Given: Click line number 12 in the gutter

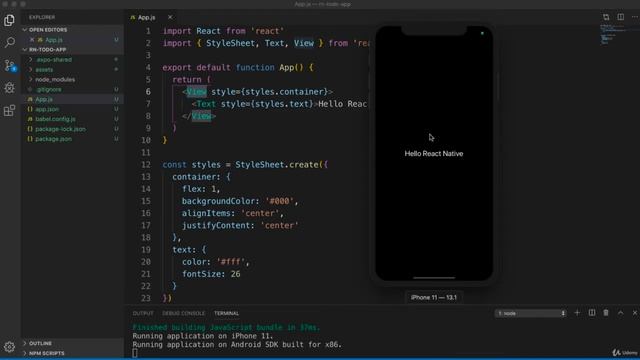Looking at the screenshot, I should click(x=146, y=164).
